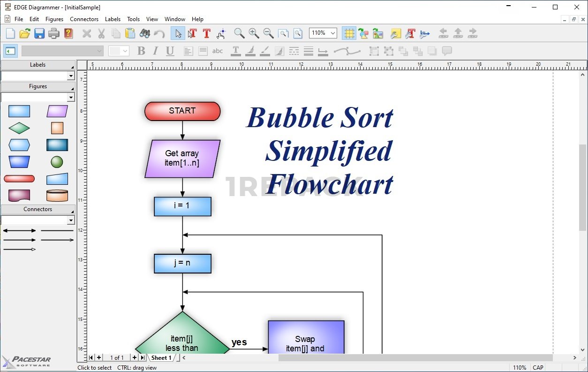Click the Labels panel header button
This screenshot has height=372, width=588.
(x=38, y=65)
